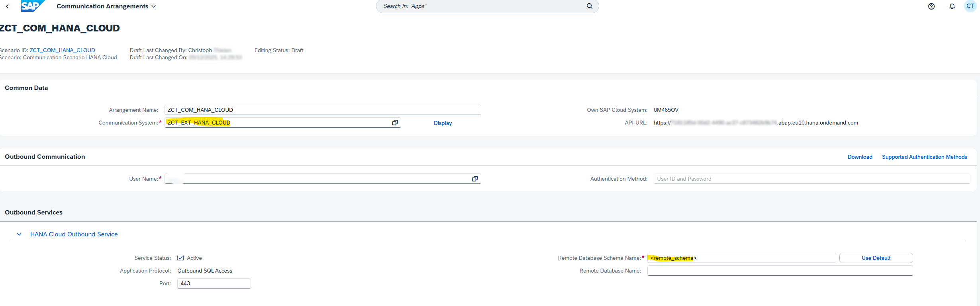Open the CT user profile avatar
This screenshot has width=980, height=306.
[x=970, y=6]
